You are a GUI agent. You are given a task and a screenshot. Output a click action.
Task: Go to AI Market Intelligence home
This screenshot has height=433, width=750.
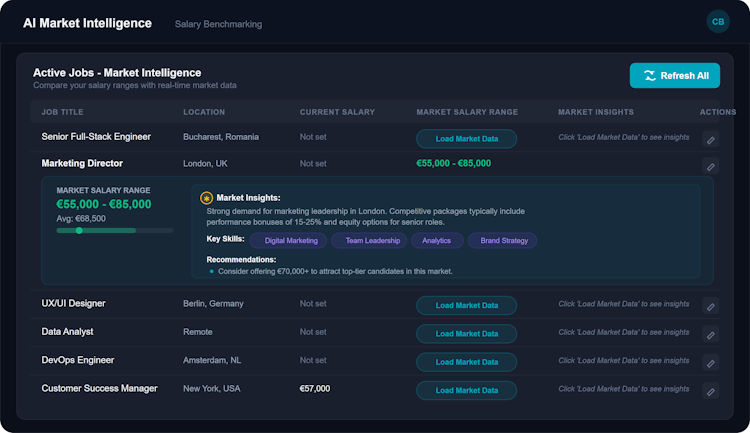[87, 23]
